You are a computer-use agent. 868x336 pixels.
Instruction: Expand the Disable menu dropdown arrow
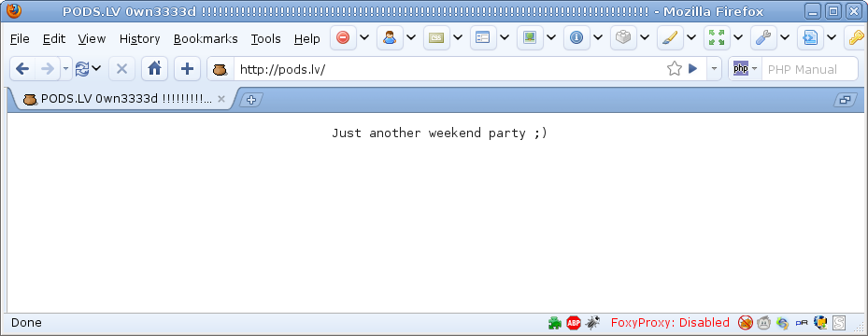click(364, 37)
